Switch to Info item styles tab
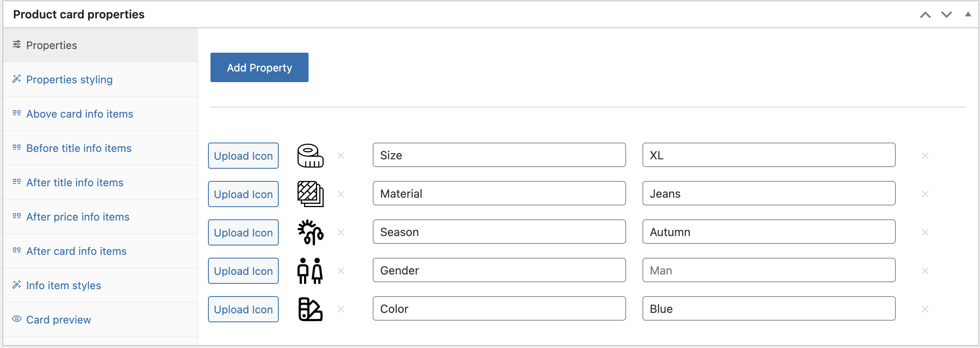Image resolution: width=980 pixels, height=348 pixels. click(x=101, y=286)
